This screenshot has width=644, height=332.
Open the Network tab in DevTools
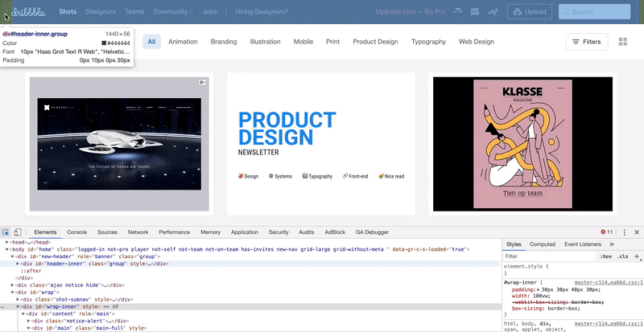138,232
